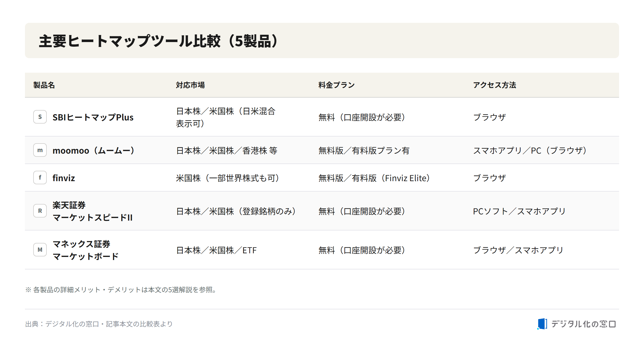This screenshot has width=644, height=354.
Task: Click the blue デジタル化の窓口 logo icon
Action: [542, 324]
